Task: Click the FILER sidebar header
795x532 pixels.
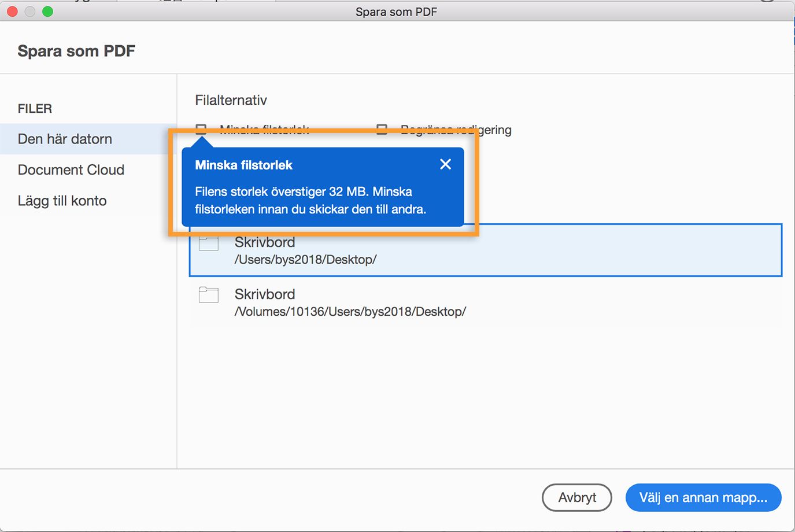Action: (35, 109)
